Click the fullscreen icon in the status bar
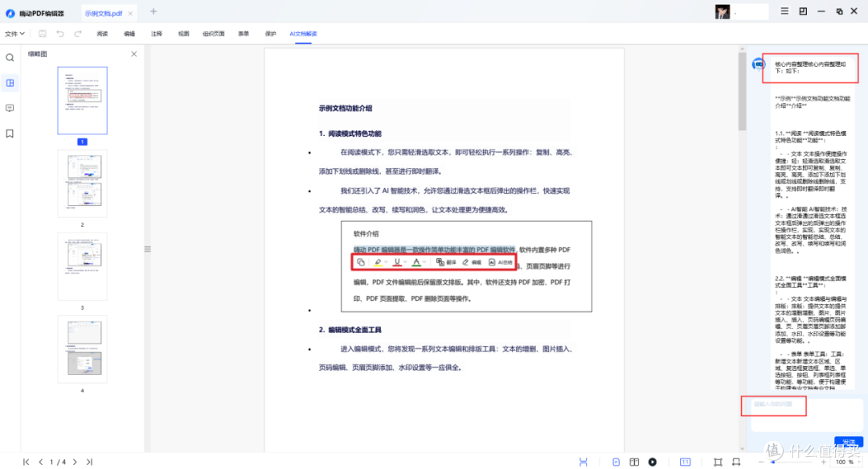Viewport: 868px width, 469px height. [x=736, y=462]
